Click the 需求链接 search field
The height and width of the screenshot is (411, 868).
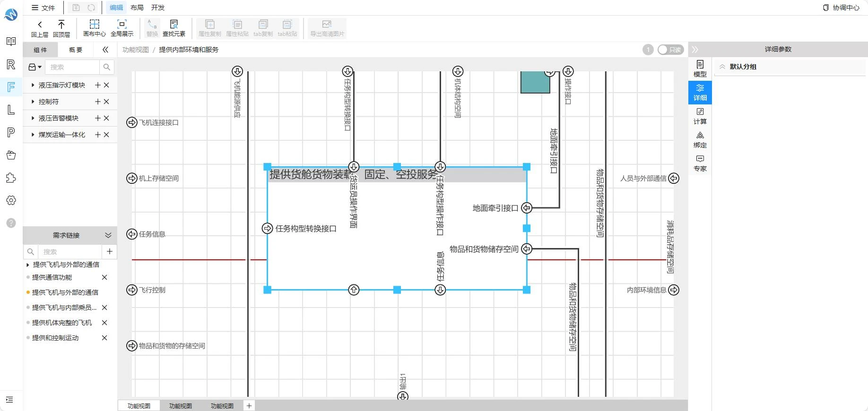coord(70,252)
